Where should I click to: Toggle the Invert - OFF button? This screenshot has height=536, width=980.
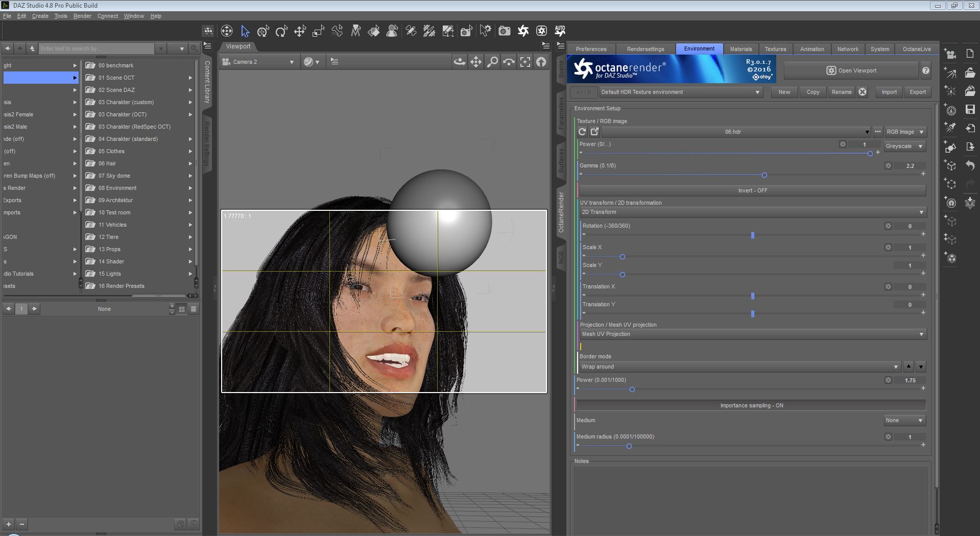pos(752,190)
